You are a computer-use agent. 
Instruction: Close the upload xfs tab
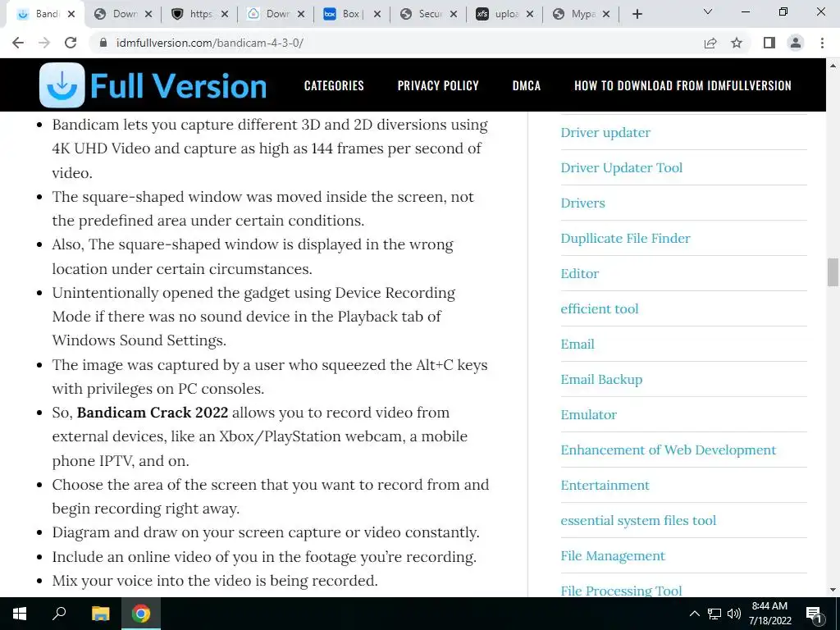(530, 15)
